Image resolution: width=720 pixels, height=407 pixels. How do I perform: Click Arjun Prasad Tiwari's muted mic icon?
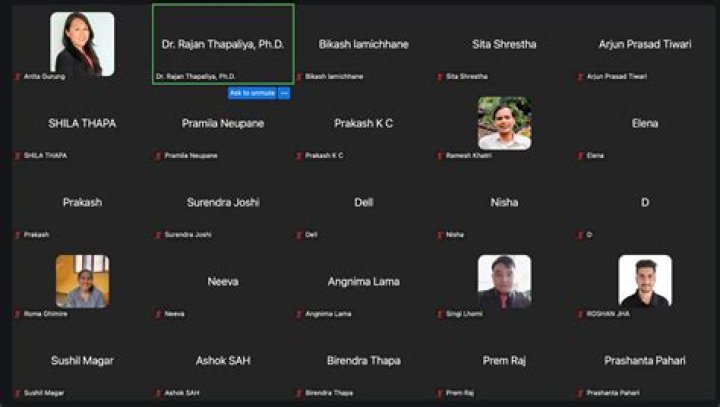click(x=580, y=77)
